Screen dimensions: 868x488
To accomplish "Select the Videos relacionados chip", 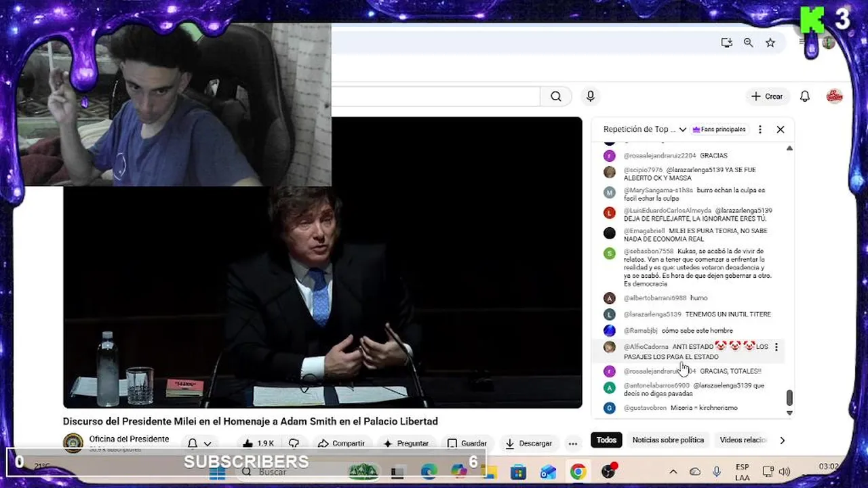I will click(743, 441).
